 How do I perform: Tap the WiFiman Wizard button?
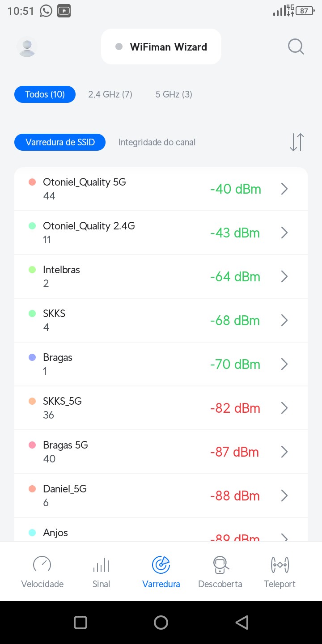point(161,47)
